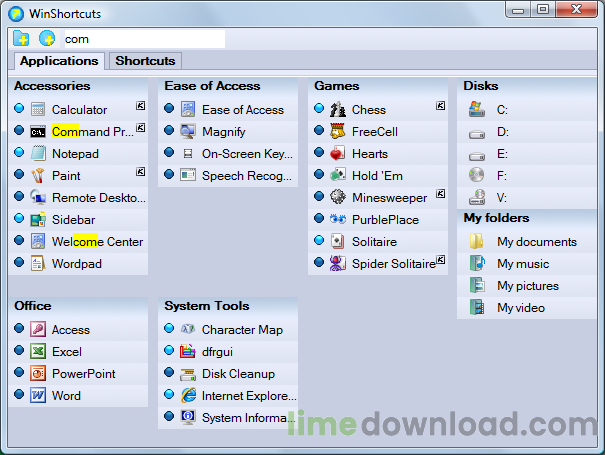
Task: Click the hotkey marker on Calculator row
Action: (x=140, y=106)
